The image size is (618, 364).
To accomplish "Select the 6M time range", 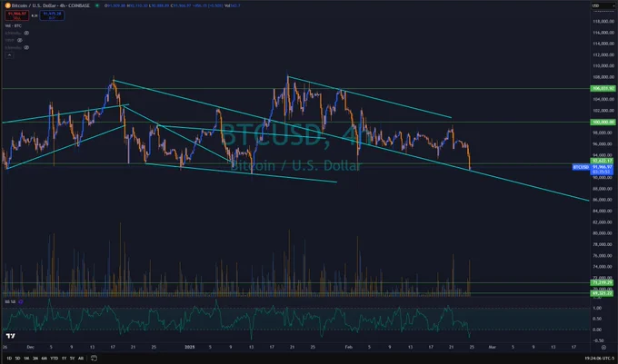I will tap(45, 358).
